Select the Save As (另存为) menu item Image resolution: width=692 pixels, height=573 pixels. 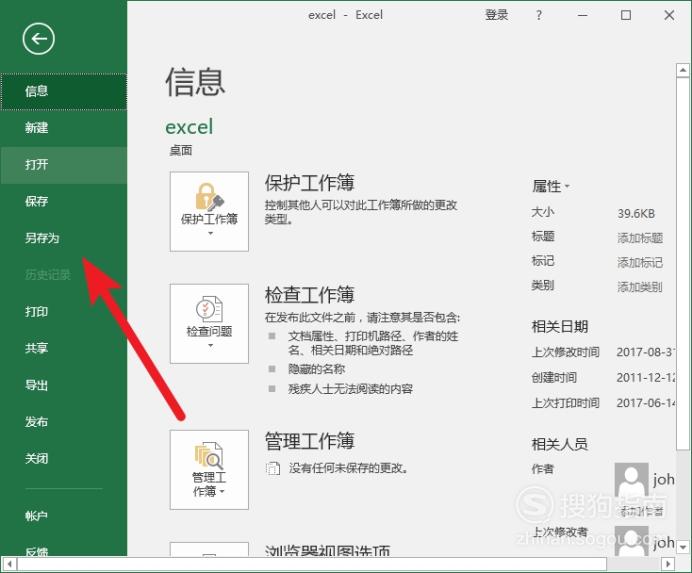pos(64,238)
